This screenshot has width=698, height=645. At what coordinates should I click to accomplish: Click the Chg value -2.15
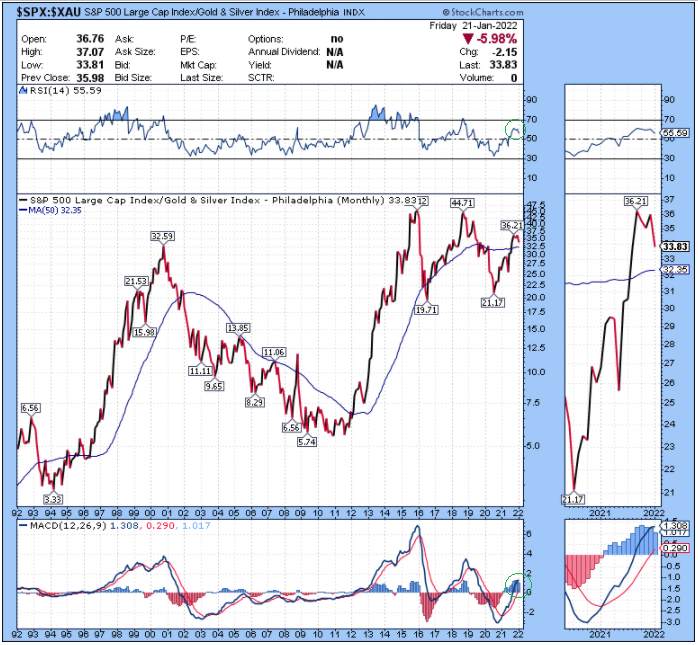pyautogui.click(x=504, y=52)
